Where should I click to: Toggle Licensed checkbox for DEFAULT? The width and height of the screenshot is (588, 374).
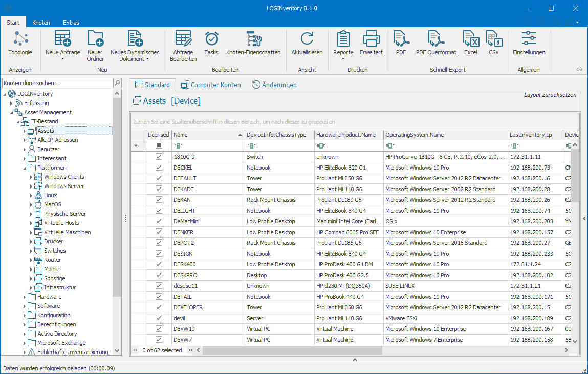(159, 178)
